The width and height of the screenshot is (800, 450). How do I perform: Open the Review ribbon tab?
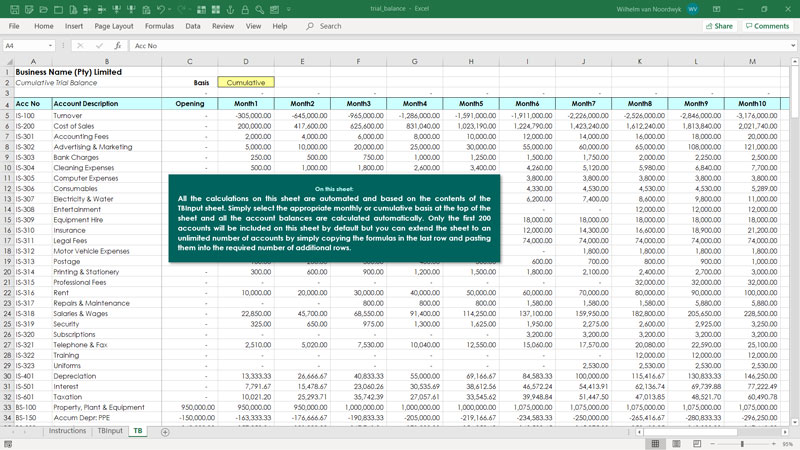coord(223,26)
